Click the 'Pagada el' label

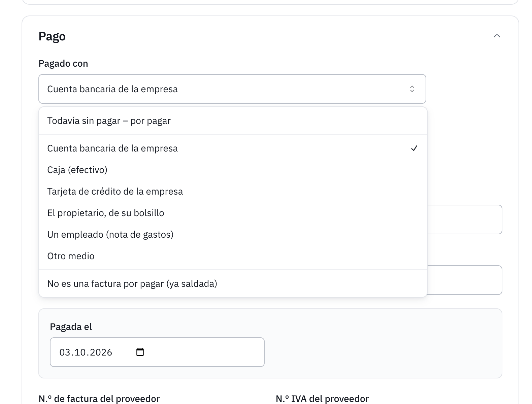tap(71, 327)
